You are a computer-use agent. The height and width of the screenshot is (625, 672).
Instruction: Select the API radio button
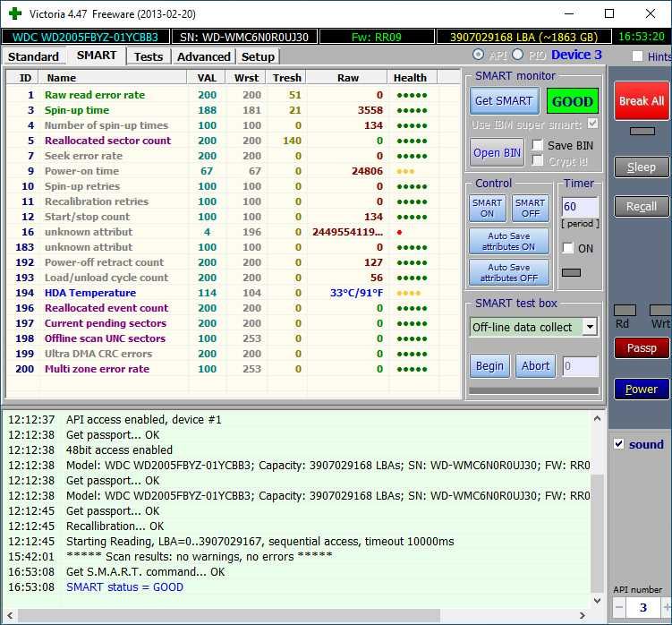click(479, 55)
